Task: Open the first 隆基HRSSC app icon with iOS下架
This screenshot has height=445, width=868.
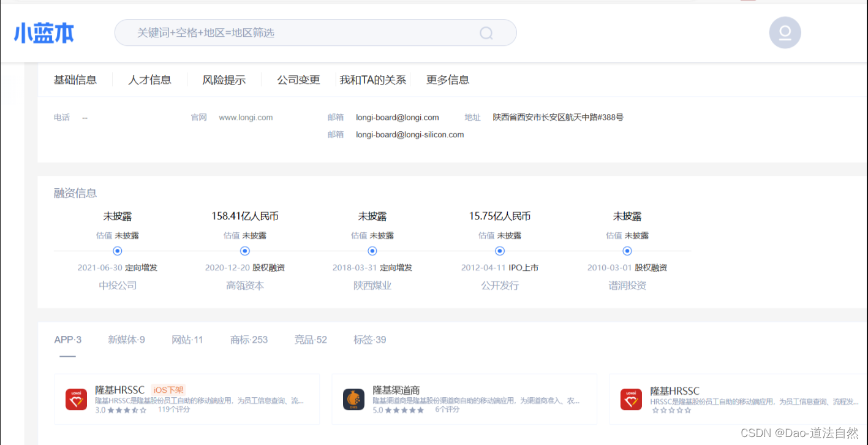Action: coord(77,400)
